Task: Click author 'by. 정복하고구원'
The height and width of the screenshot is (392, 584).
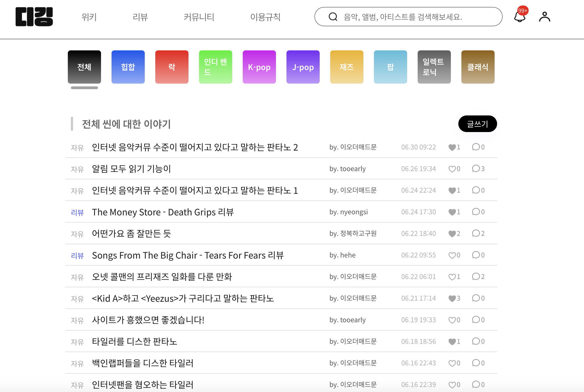Action: click(353, 234)
